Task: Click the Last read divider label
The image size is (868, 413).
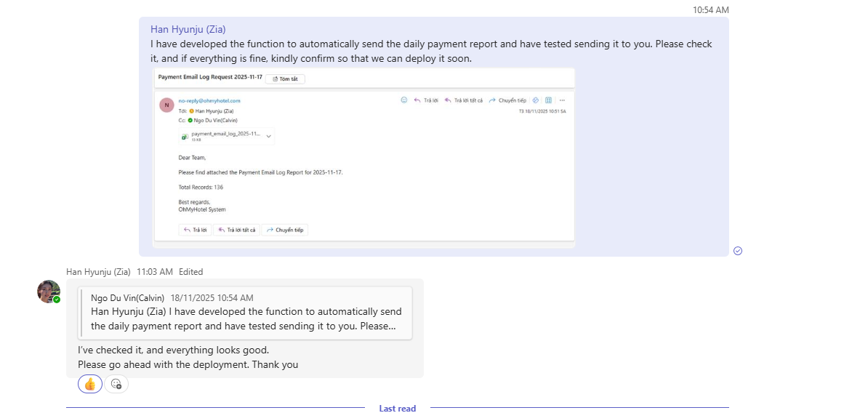Action: [397, 408]
